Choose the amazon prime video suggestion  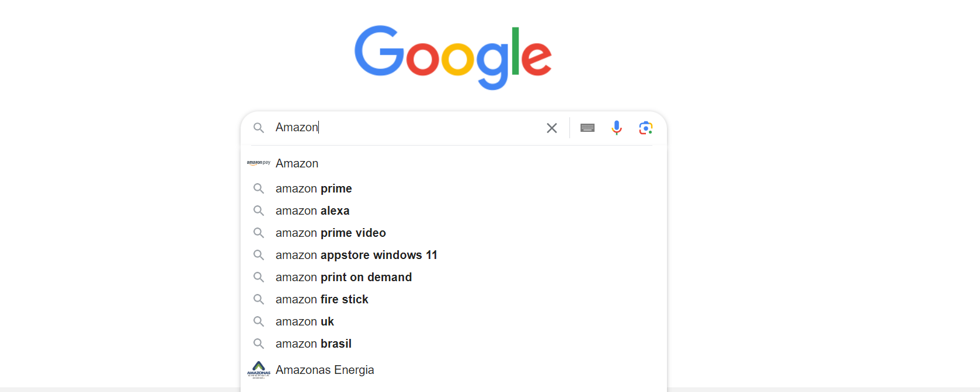coord(331,233)
